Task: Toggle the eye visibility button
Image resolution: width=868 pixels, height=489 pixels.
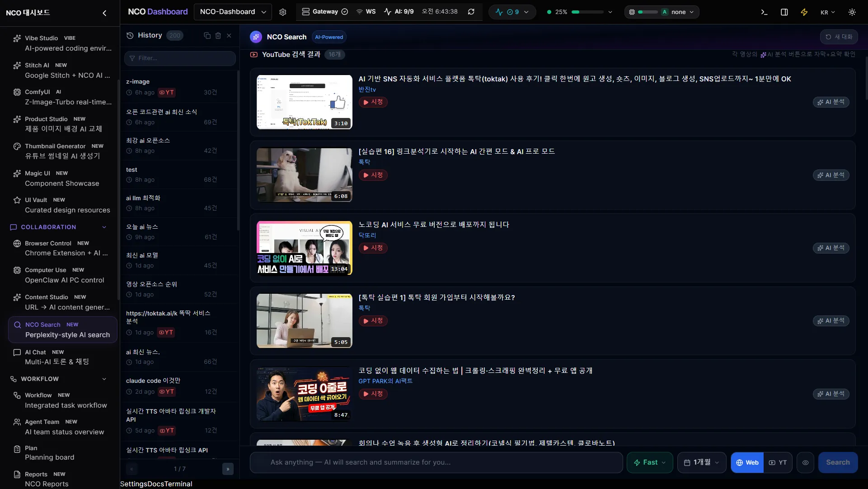Action: [x=805, y=462]
